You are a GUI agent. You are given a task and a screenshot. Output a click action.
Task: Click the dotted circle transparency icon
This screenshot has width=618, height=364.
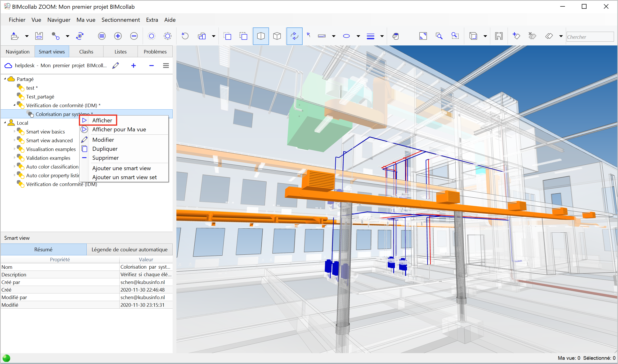tap(152, 36)
